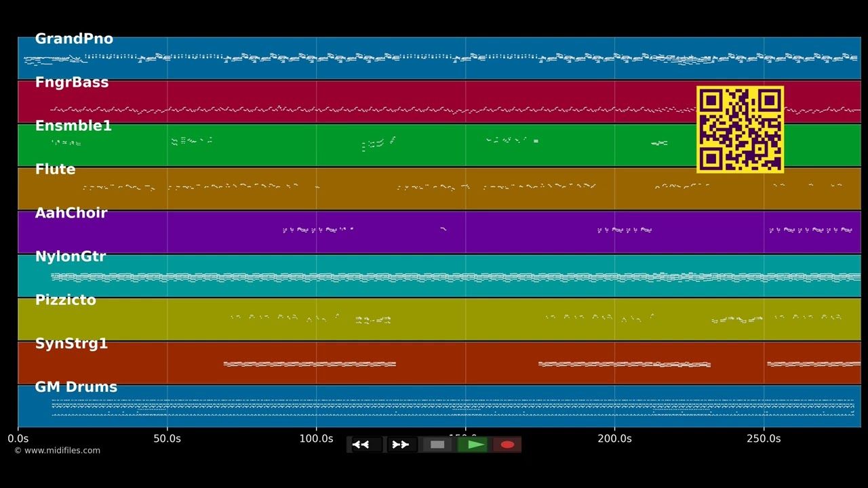This screenshot has height=488, width=868.
Task: Select the Pizzicto track label
Action: coord(65,300)
